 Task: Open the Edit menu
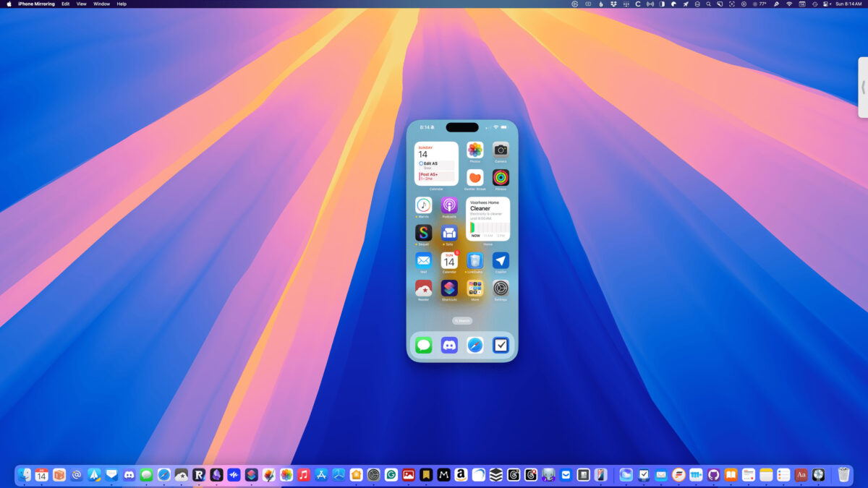point(65,4)
